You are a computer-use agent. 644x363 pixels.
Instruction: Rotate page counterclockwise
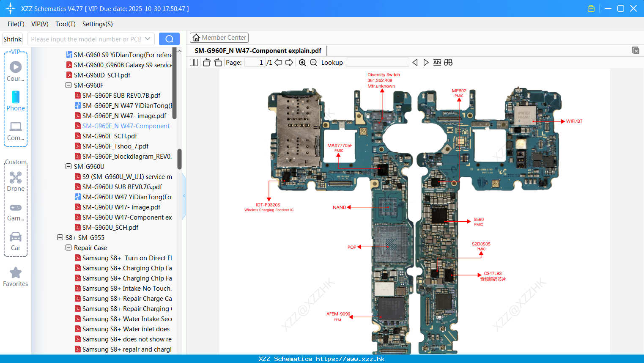[206, 62]
